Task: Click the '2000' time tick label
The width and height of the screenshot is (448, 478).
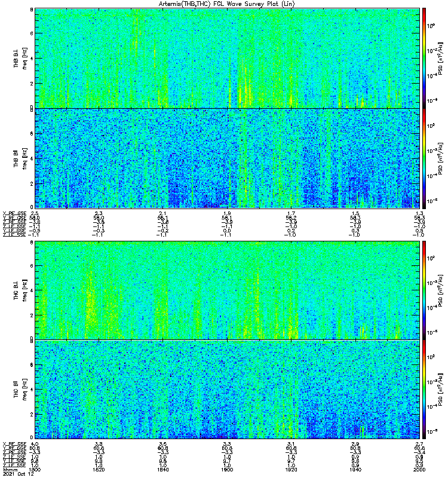Action: [419, 470]
